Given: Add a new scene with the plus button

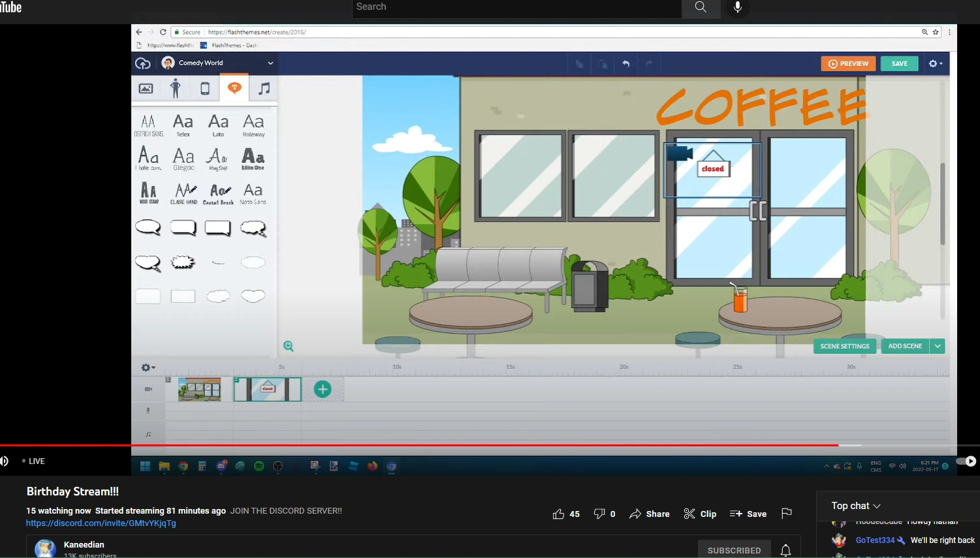Looking at the screenshot, I should [323, 390].
